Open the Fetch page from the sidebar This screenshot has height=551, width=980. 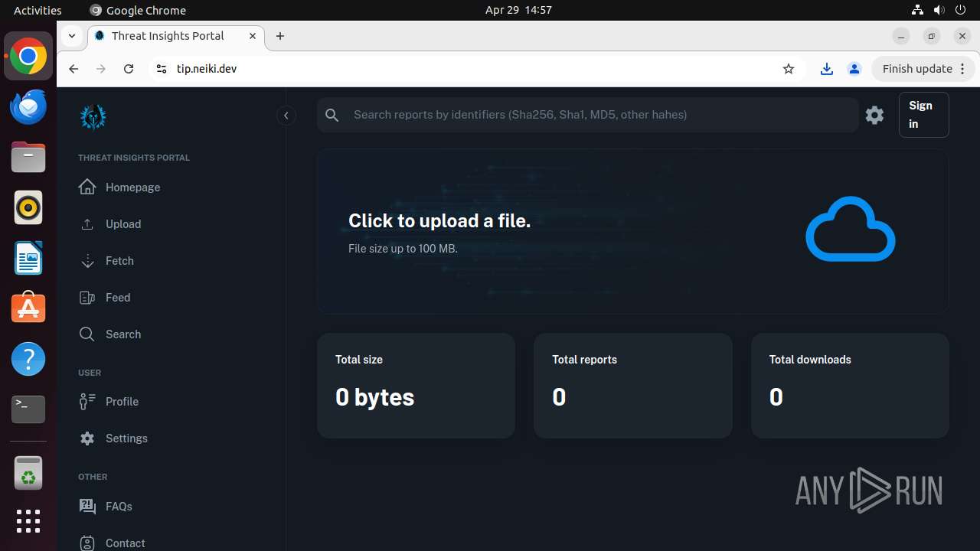coord(171,261)
